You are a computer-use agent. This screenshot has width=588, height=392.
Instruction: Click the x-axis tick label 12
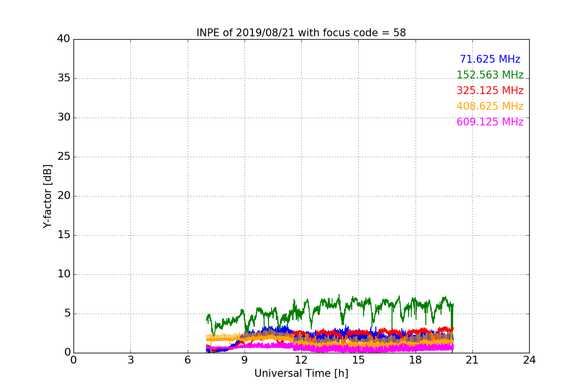pyautogui.click(x=301, y=360)
